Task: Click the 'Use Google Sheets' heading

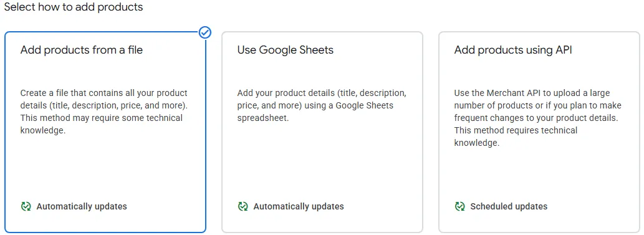Action: [x=286, y=50]
